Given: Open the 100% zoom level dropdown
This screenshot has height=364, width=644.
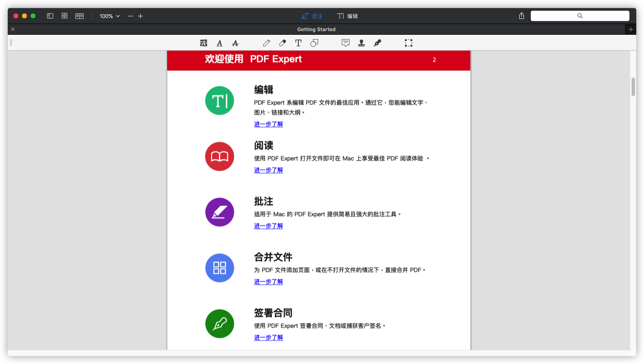Looking at the screenshot, I should pos(108,16).
